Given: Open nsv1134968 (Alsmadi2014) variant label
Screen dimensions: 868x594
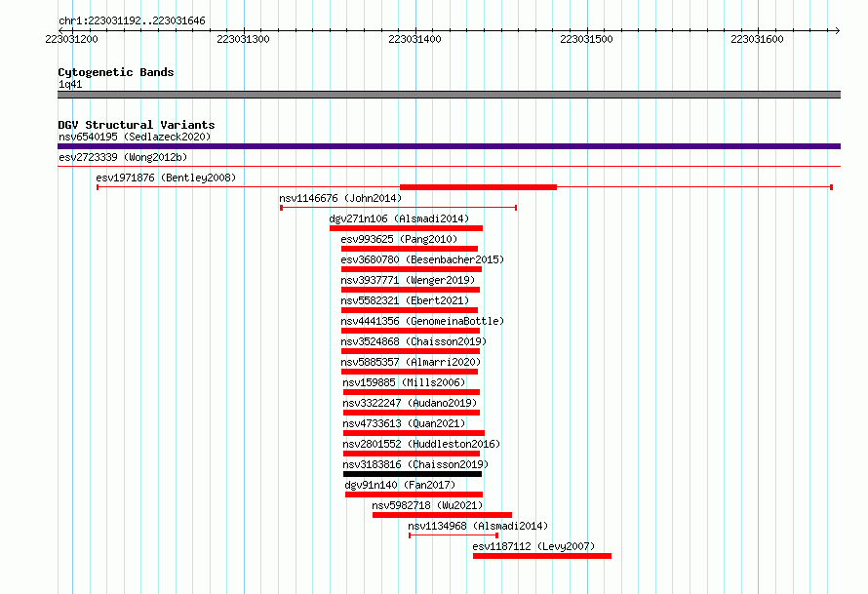Looking at the screenshot, I should click(x=478, y=526).
